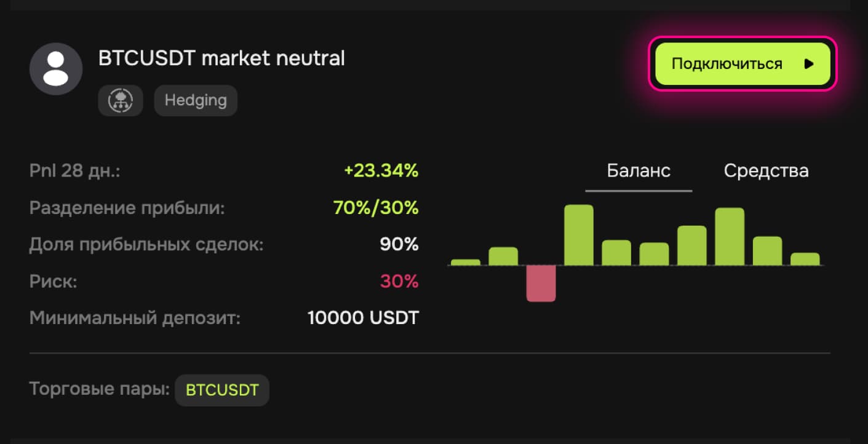Click the red negative bar in chart

541,283
